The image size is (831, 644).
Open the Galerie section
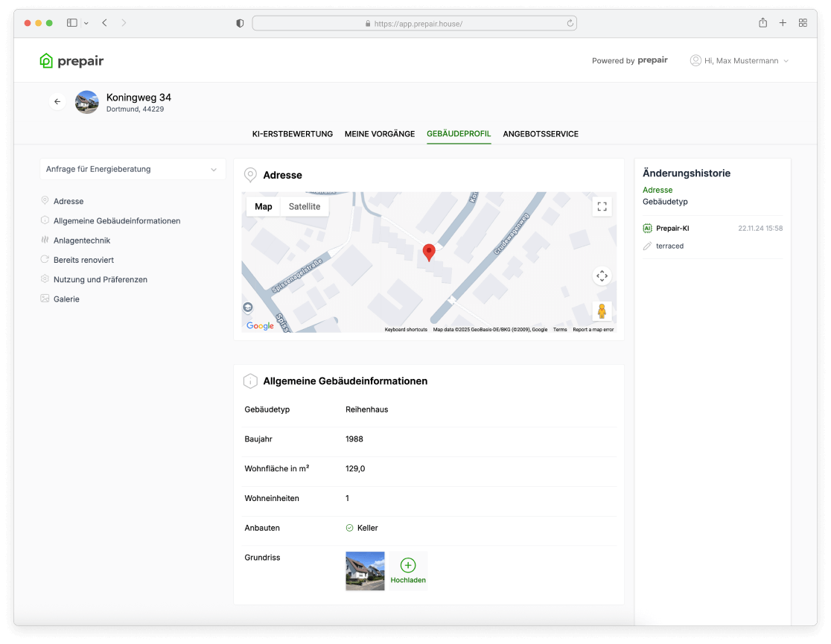66,299
